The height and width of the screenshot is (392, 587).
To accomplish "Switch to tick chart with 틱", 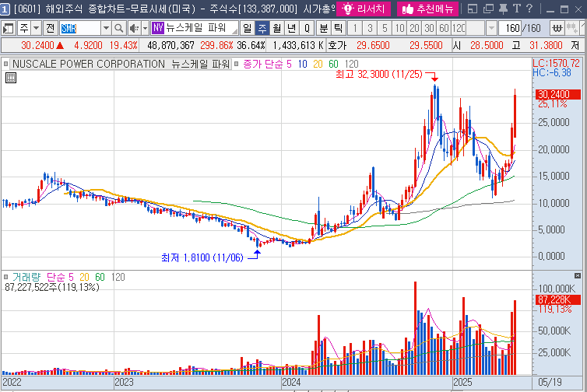I will click(x=338, y=28).
